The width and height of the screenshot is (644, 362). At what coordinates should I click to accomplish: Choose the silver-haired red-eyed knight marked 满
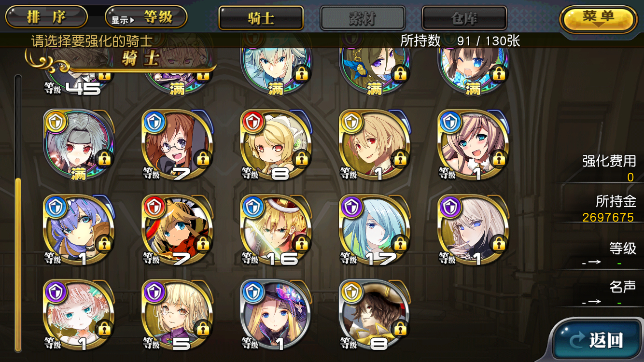point(79,145)
